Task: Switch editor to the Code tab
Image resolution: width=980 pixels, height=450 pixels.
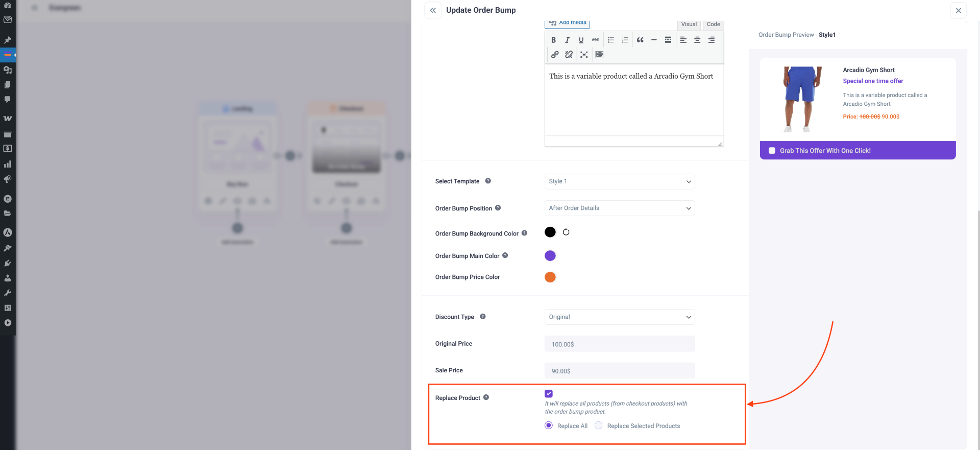Action: click(714, 25)
